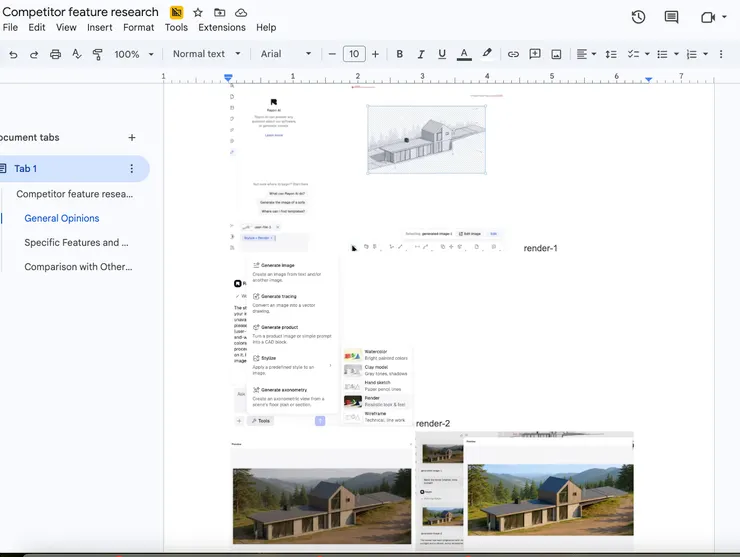Open version history clock icon
Screen dimensions: 740x557
(x=638, y=17)
